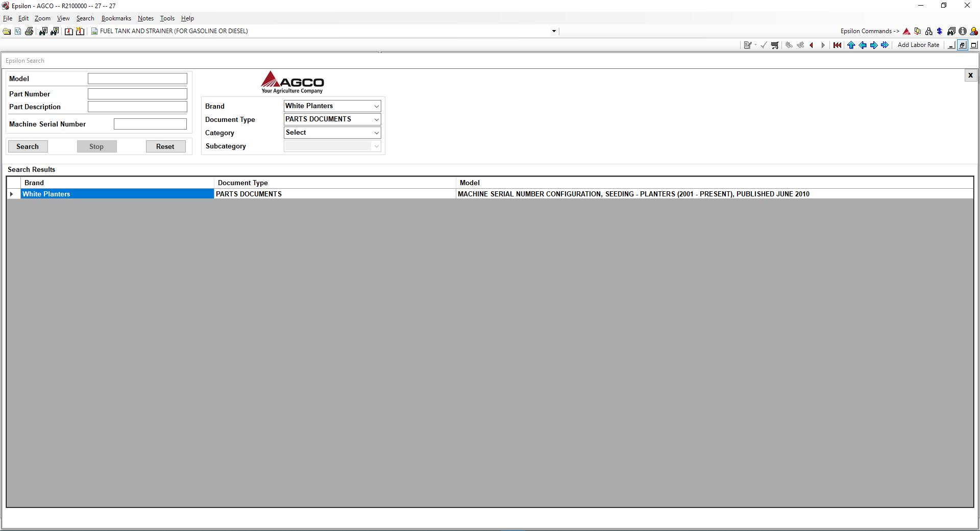Click the Machine Serial Number field
This screenshot has height=531, width=980.
[x=150, y=124]
